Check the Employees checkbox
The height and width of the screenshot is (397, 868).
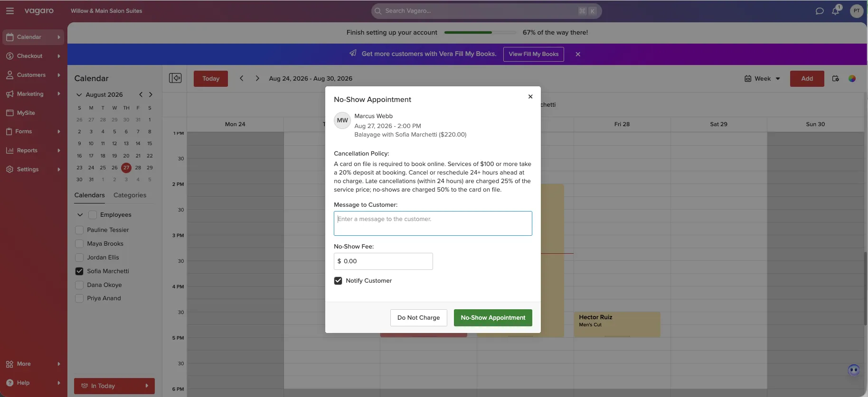point(93,215)
